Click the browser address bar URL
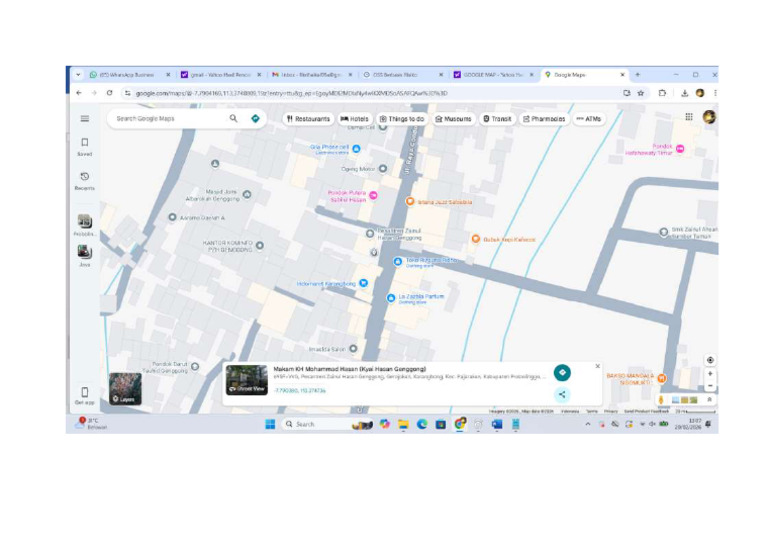Screen dimensions: 768x543 (x=291, y=93)
